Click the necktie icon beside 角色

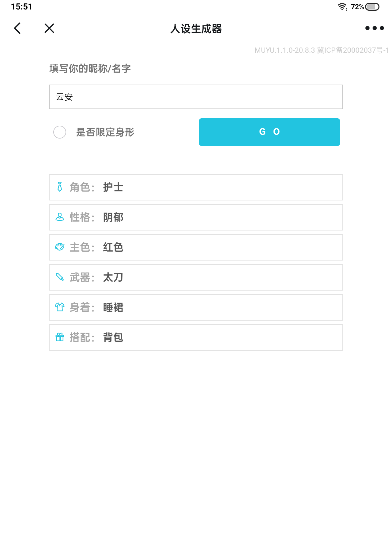click(x=60, y=187)
